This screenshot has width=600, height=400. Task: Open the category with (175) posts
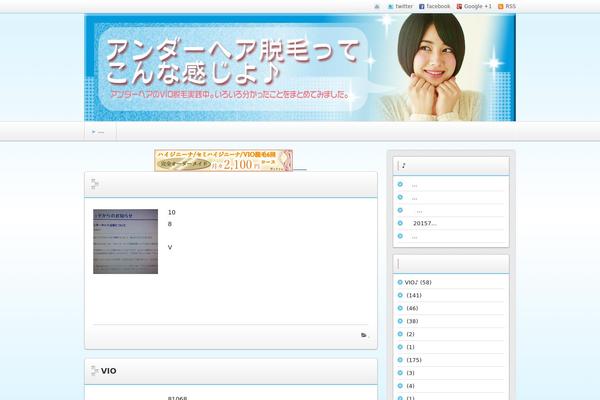[414, 360]
